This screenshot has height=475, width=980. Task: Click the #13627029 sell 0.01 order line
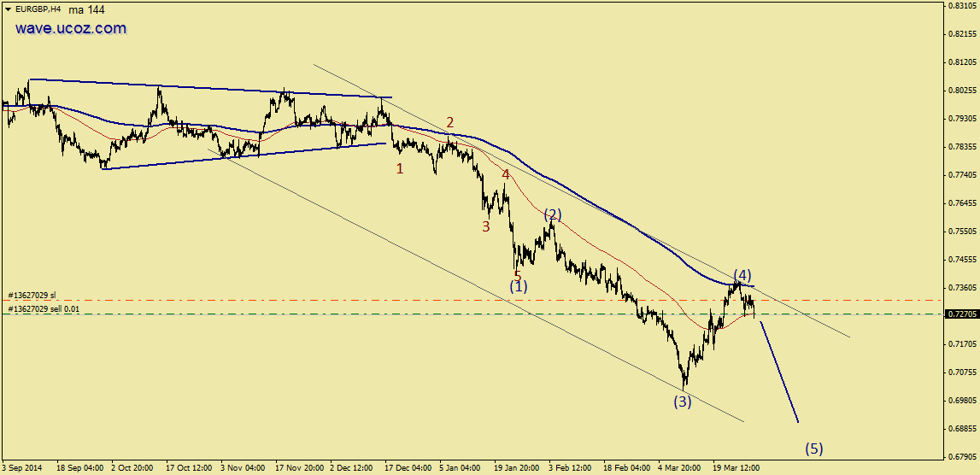coord(43,308)
